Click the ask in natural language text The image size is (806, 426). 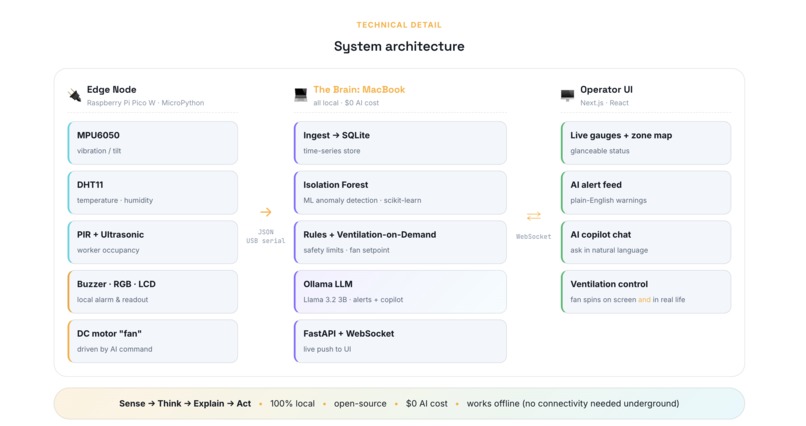(x=609, y=250)
